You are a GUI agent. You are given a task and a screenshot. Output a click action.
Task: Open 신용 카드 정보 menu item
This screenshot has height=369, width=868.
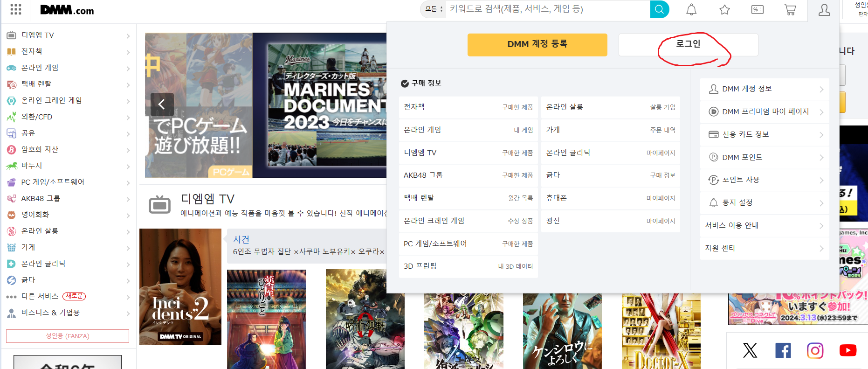pos(765,134)
